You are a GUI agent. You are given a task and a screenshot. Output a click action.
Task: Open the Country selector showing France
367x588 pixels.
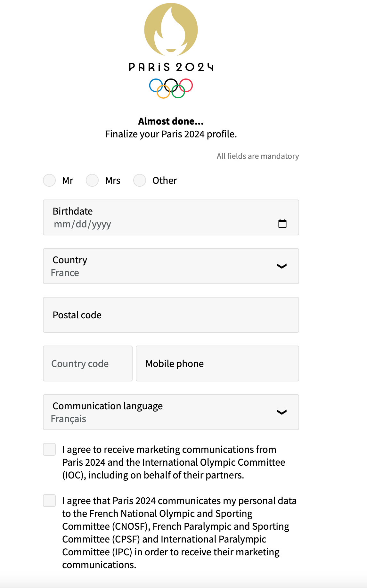tap(160, 266)
